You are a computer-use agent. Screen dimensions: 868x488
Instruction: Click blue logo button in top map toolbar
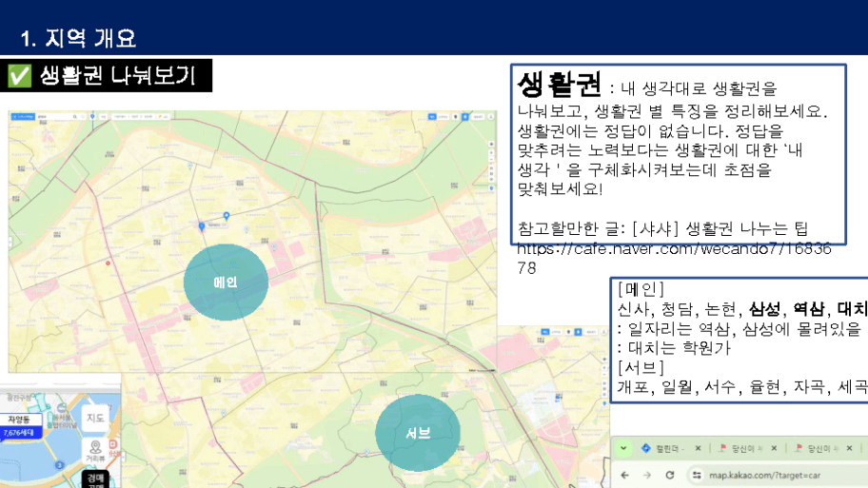coord(23,117)
